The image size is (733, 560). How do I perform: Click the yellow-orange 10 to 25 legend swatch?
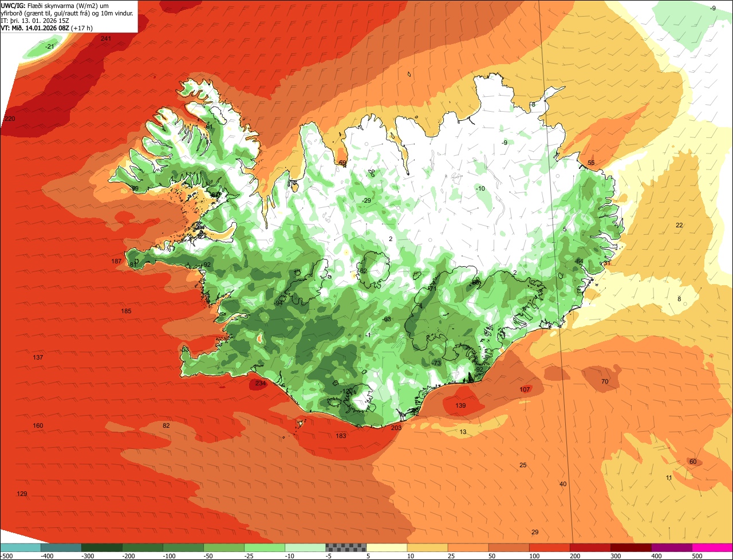[427, 547]
